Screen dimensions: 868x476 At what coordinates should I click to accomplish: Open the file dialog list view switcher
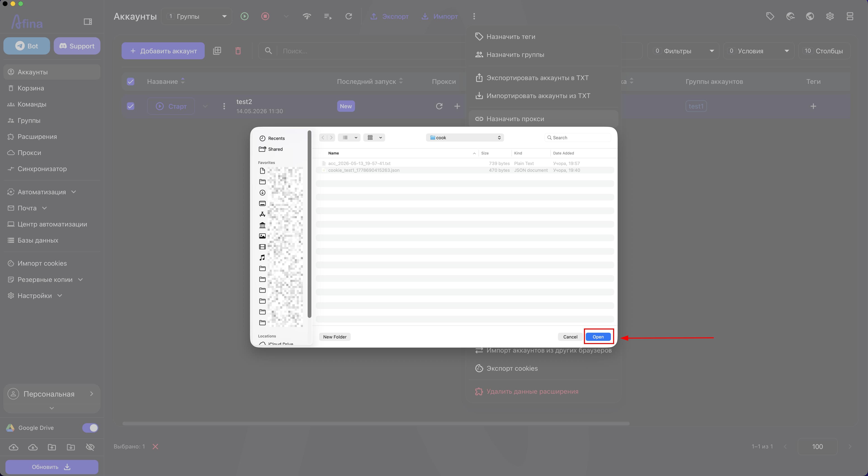(x=349, y=137)
